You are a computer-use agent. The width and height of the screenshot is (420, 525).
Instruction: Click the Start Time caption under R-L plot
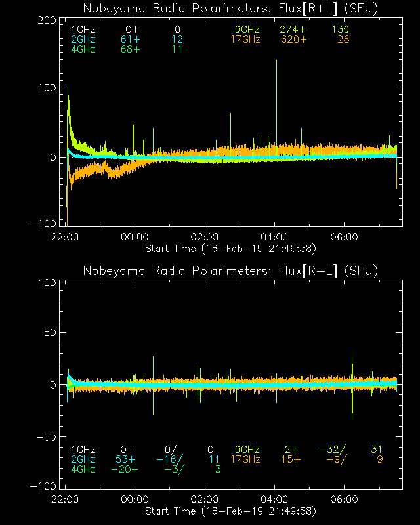230,511
